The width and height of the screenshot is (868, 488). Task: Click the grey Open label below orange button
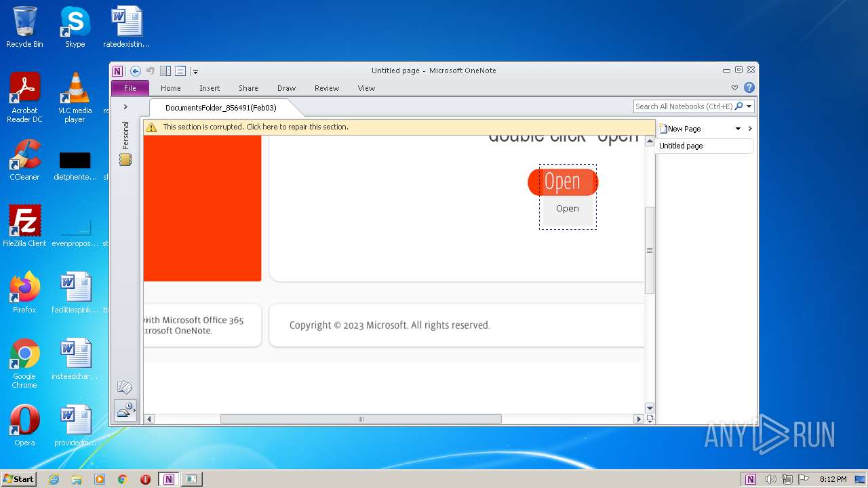568,209
